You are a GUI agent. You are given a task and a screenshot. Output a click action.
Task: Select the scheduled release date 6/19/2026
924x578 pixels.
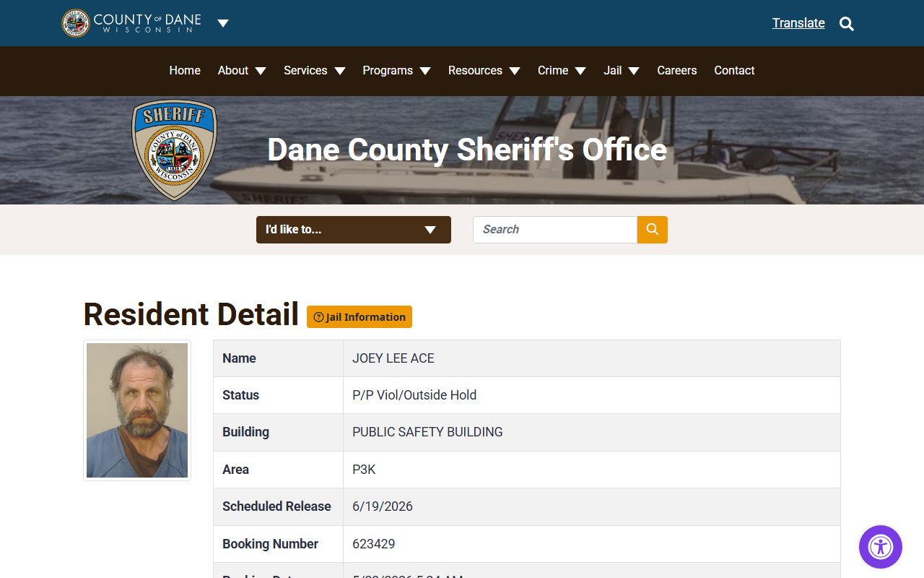click(383, 506)
